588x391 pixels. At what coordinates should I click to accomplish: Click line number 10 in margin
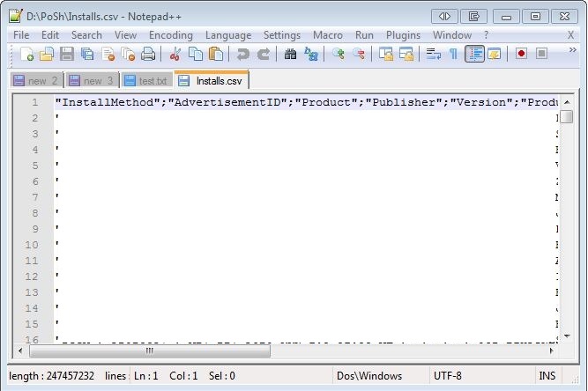point(32,245)
